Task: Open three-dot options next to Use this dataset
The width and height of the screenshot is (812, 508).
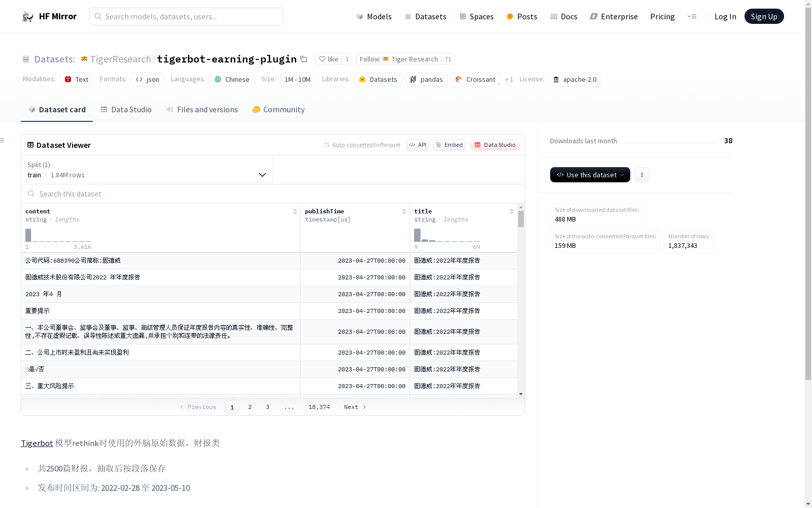Action: tap(641, 175)
